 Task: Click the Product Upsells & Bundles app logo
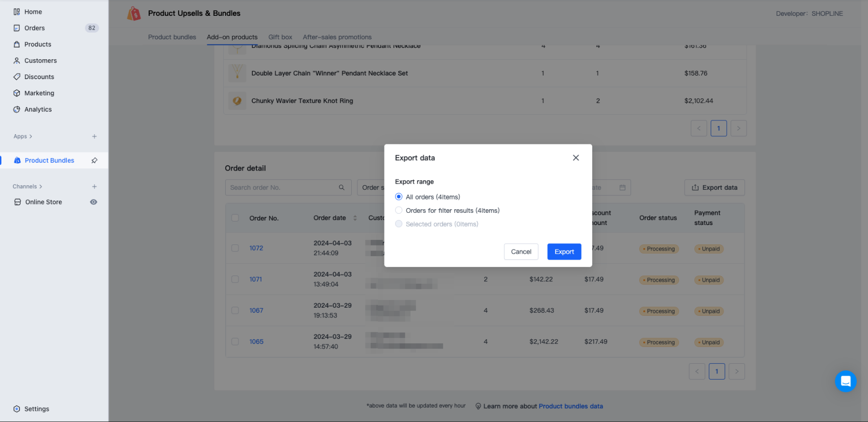134,14
